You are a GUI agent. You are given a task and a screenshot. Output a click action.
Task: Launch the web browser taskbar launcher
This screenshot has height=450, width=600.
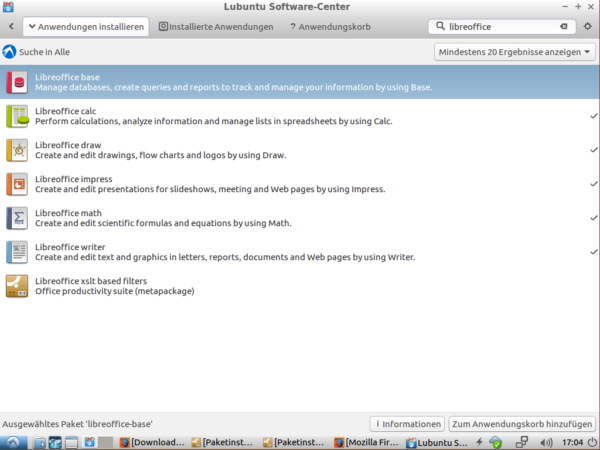click(x=55, y=443)
